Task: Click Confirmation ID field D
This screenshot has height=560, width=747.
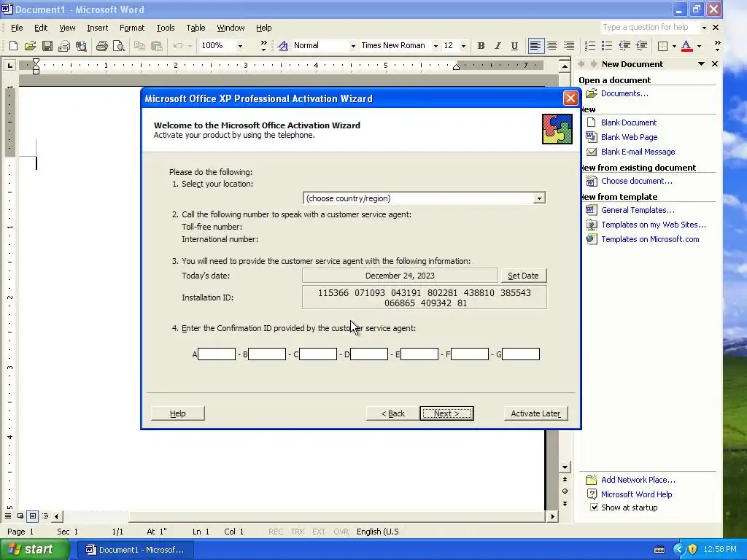Action: point(368,354)
